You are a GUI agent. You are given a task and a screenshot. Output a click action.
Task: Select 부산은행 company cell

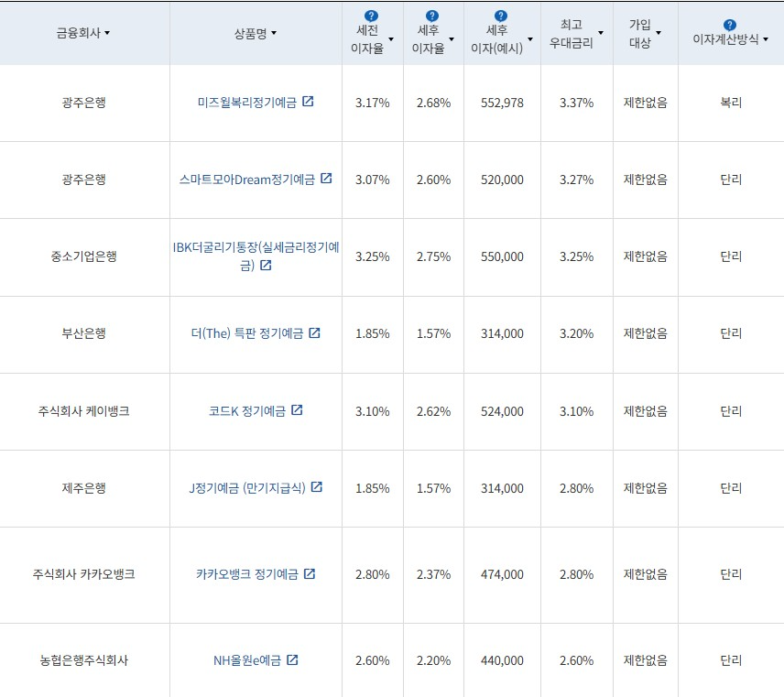(84, 333)
